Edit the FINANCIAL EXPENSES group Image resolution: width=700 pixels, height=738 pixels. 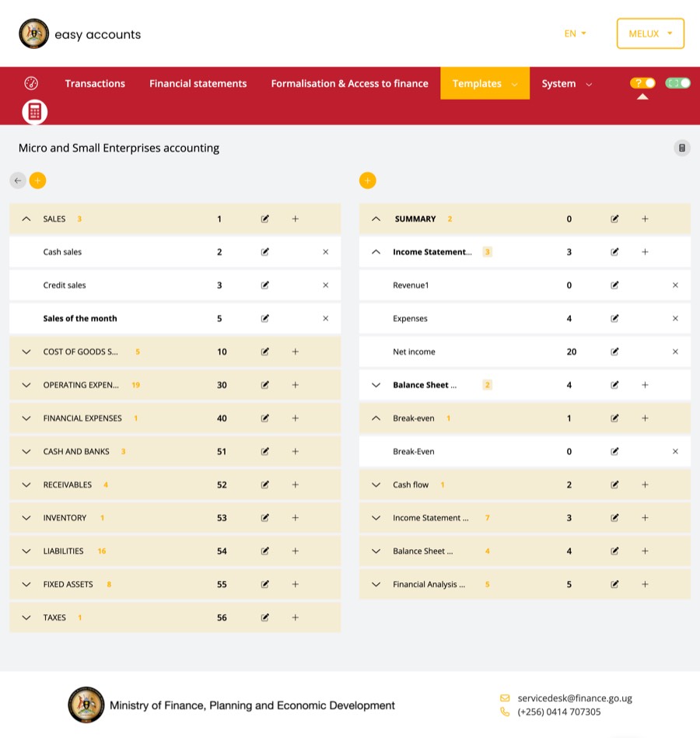pyautogui.click(x=265, y=418)
